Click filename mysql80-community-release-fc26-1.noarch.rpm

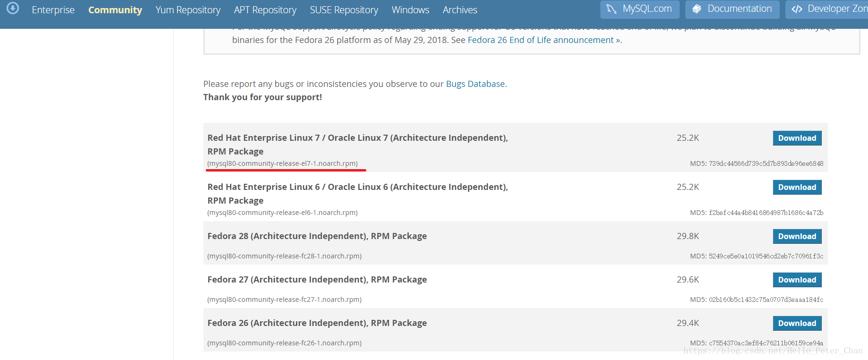point(284,343)
